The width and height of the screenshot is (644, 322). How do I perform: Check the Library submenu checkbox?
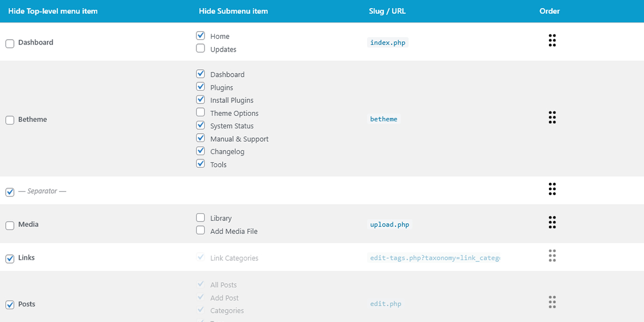tap(201, 217)
